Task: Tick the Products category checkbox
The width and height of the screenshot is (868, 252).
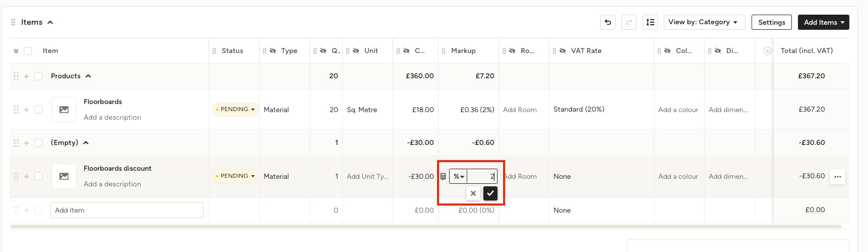Action: [x=38, y=76]
